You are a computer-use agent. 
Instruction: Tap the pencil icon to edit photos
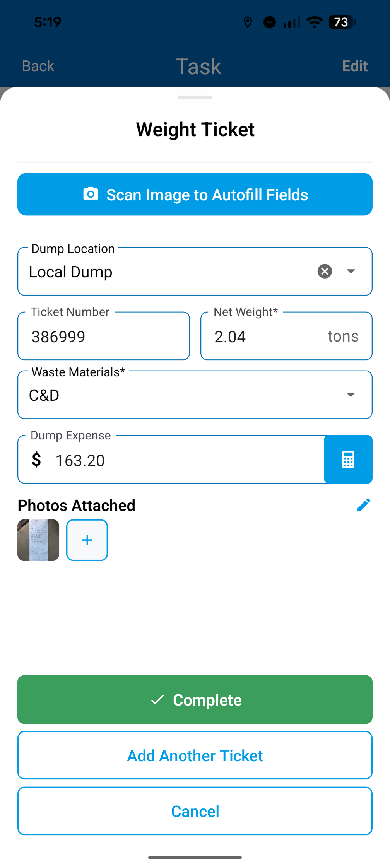(x=364, y=505)
